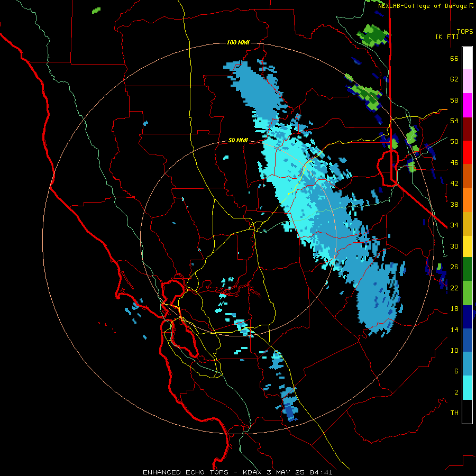
Task: Click the '30' legend value
Action: click(x=454, y=246)
